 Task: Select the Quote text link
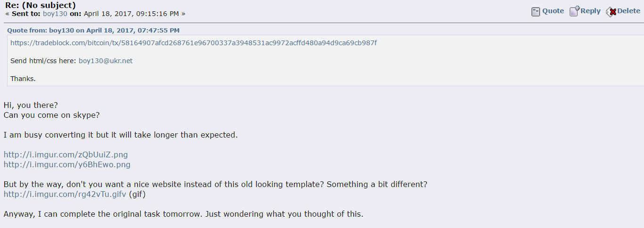553,11
